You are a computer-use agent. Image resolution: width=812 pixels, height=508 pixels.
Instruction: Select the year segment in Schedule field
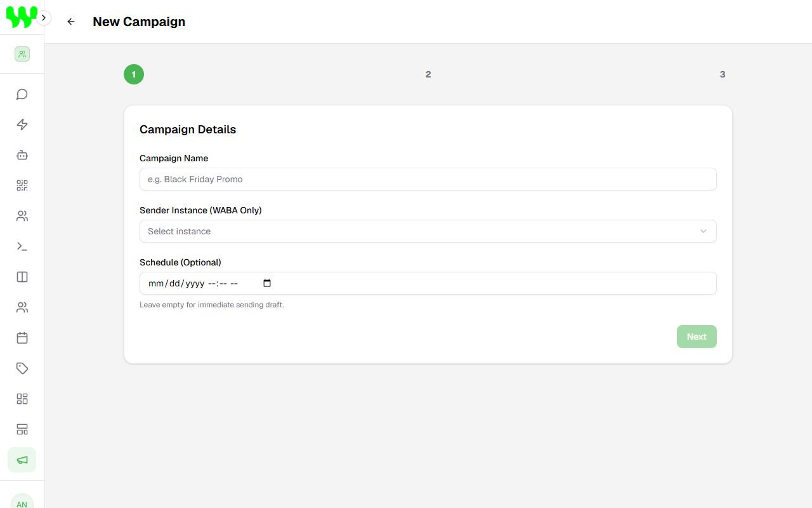195,284
